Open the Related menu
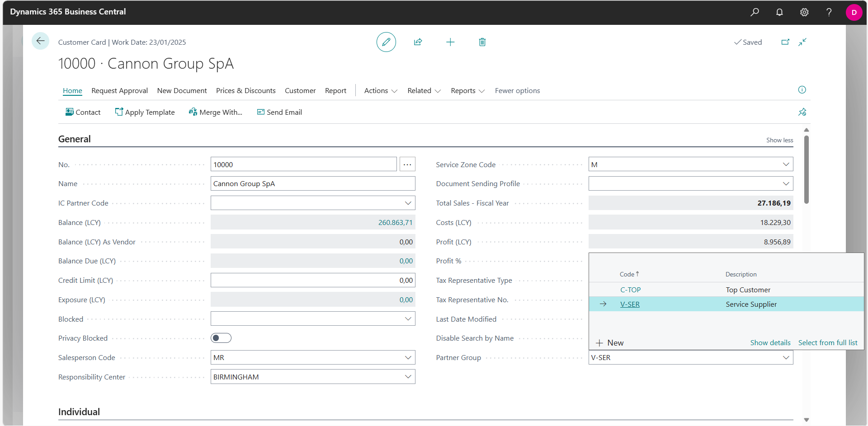The width and height of the screenshot is (868, 426). coord(424,91)
